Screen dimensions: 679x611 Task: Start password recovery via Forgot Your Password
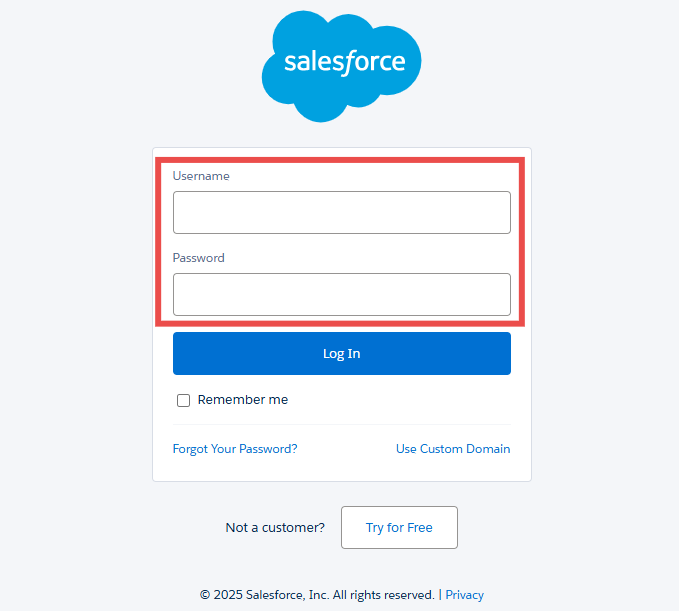pyautogui.click(x=235, y=449)
